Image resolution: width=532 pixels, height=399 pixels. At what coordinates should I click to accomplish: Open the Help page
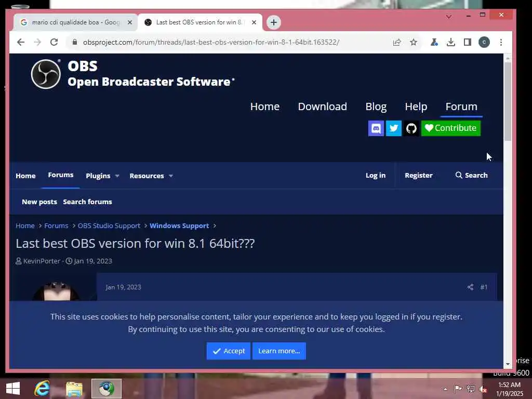pyautogui.click(x=416, y=107)
